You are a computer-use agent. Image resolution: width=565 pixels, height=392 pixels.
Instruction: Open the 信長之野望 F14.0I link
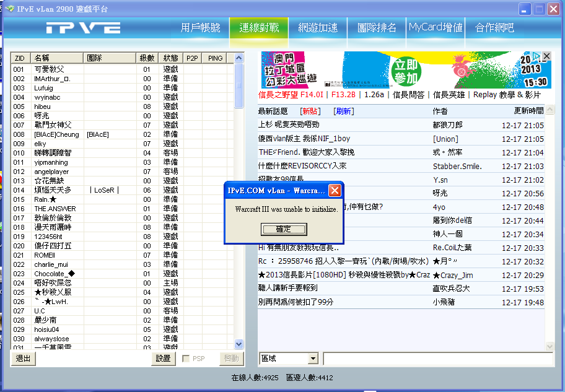click(x=291, y=95)
